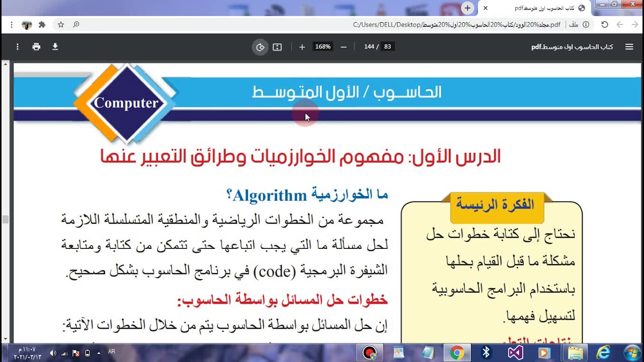The height and width of the screenshot is (362, 644).
Task: Click the PDF title كتاب الحاسوب اول متوسط.pdf
Action: point(572,47)
